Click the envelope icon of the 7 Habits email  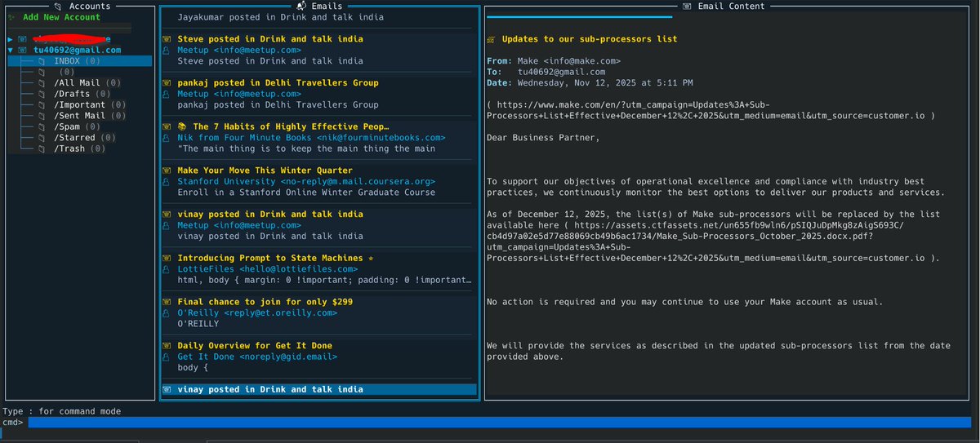point(167,126)
